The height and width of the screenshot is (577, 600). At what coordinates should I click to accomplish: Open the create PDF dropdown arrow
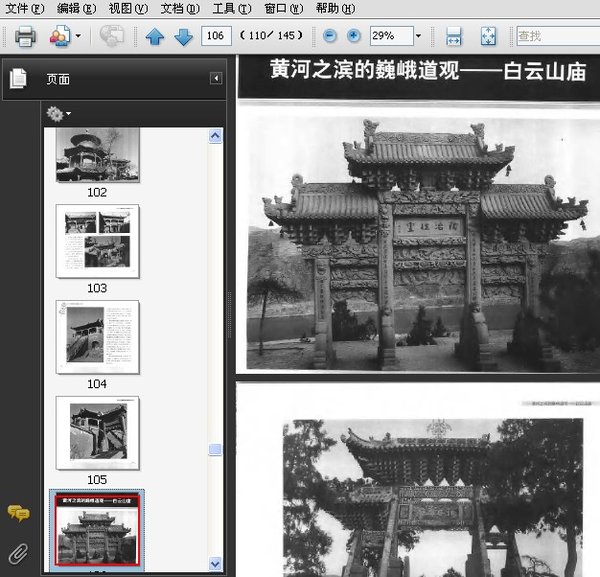(78, 37)
